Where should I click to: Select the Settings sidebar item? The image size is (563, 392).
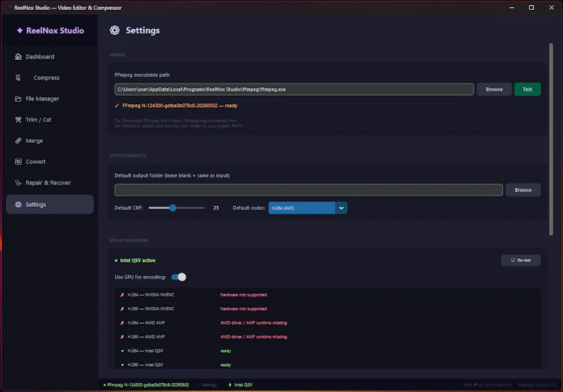(x=50, y=204)
